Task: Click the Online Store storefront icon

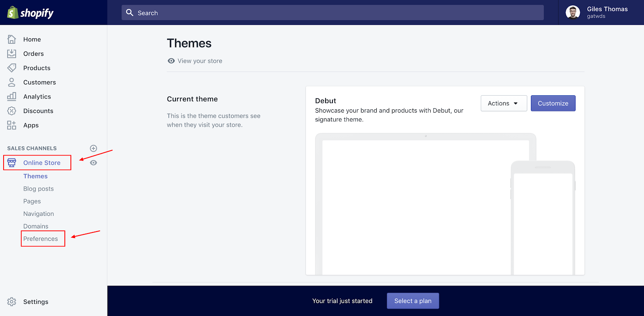Action: click(x=12, y=162)
